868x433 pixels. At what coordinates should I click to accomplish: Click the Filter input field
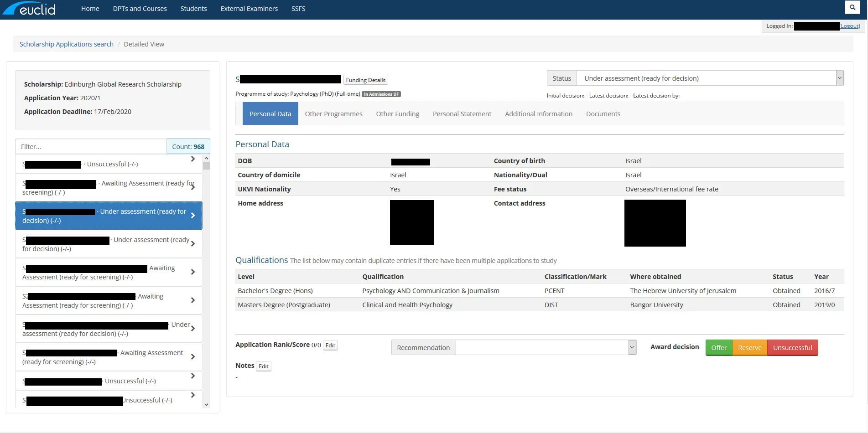[x=91, y=147]
